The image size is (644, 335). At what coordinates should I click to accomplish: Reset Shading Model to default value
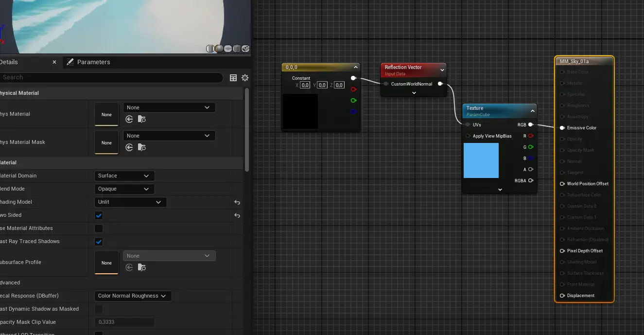tap(237, 202)
